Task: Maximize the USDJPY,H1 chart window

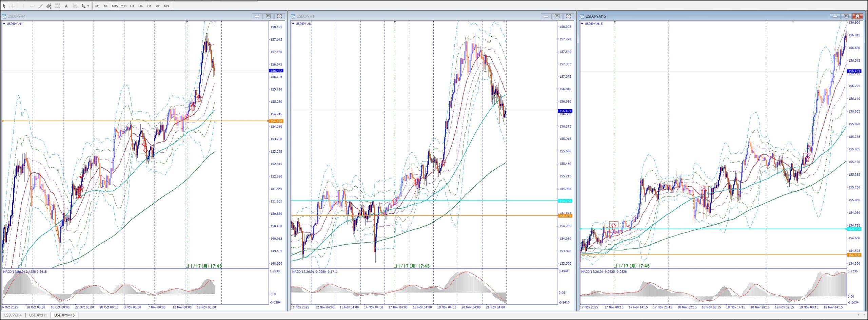Action: tap(557, 16)
